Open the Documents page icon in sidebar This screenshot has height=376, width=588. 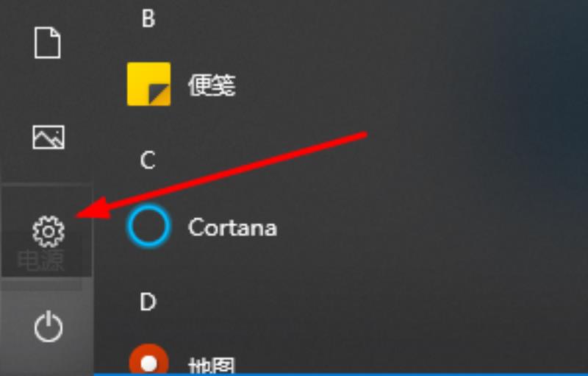pos(48,43)
